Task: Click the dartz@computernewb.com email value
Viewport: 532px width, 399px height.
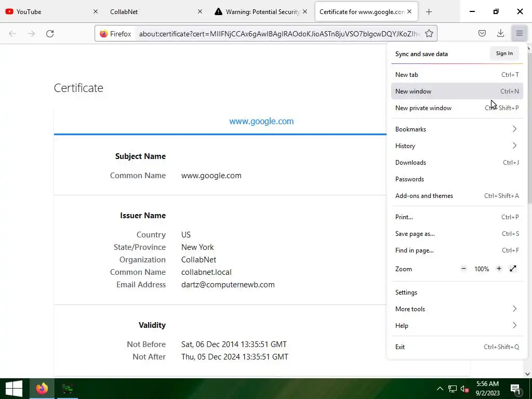Action: [x=228, y=285]
